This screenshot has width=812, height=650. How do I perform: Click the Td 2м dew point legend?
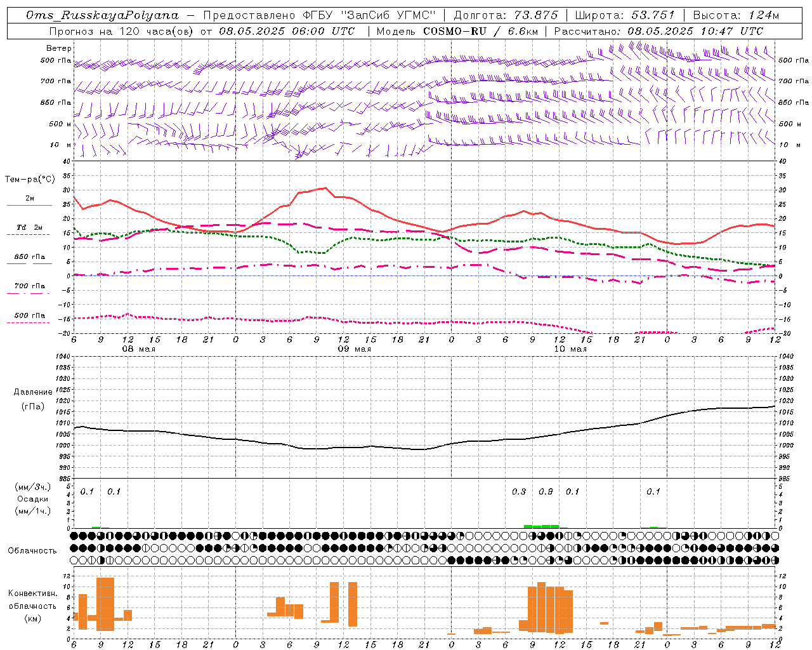click(30, 227)
